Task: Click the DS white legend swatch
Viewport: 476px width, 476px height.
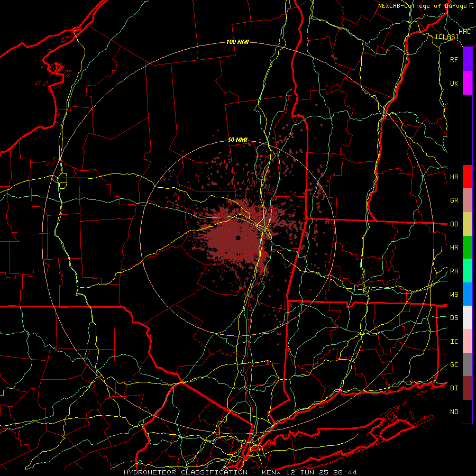Action: tap(467, 317)
